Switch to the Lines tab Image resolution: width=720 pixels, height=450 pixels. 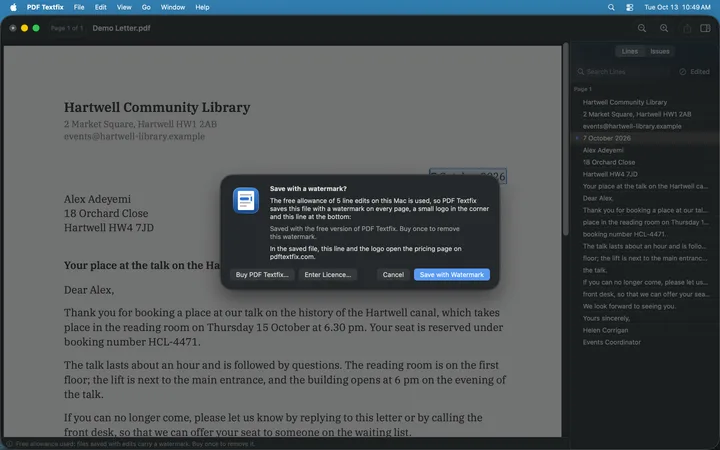pyautogui.click(x=630, y=51)
